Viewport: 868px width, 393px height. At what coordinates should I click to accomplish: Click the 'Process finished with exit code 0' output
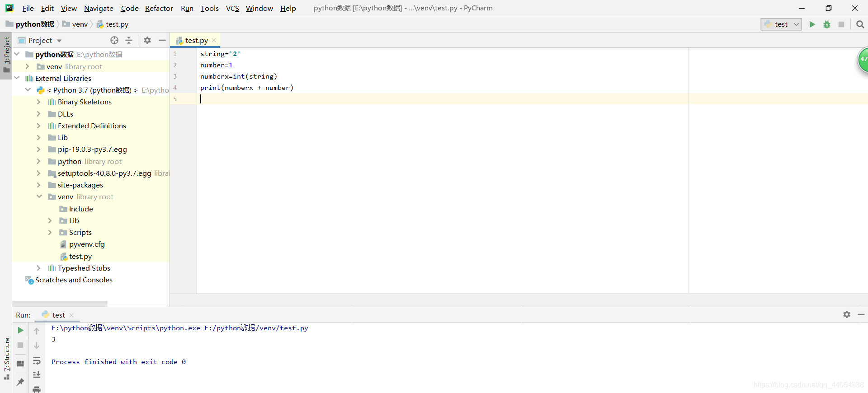tap(118, 362)
